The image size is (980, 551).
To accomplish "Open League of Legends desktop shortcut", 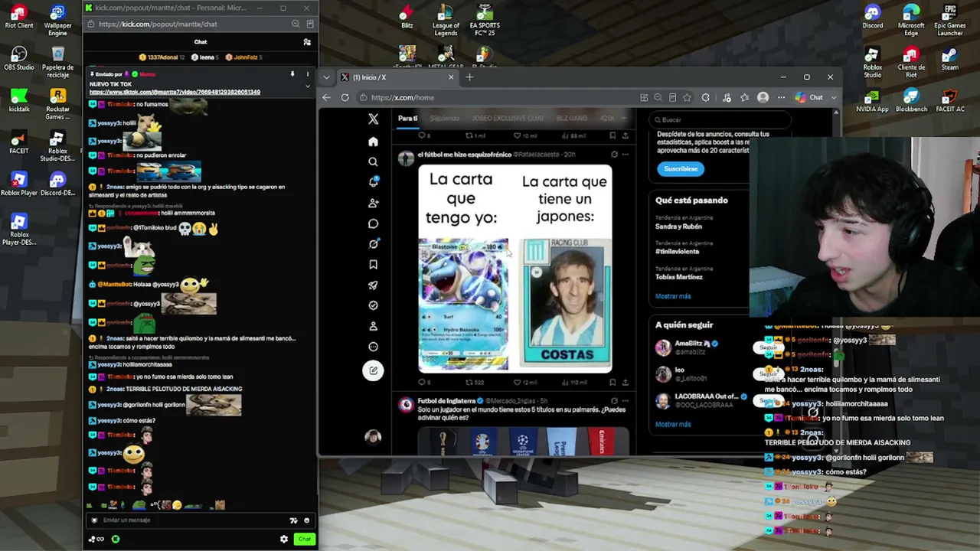I will [x=446, y=21].
